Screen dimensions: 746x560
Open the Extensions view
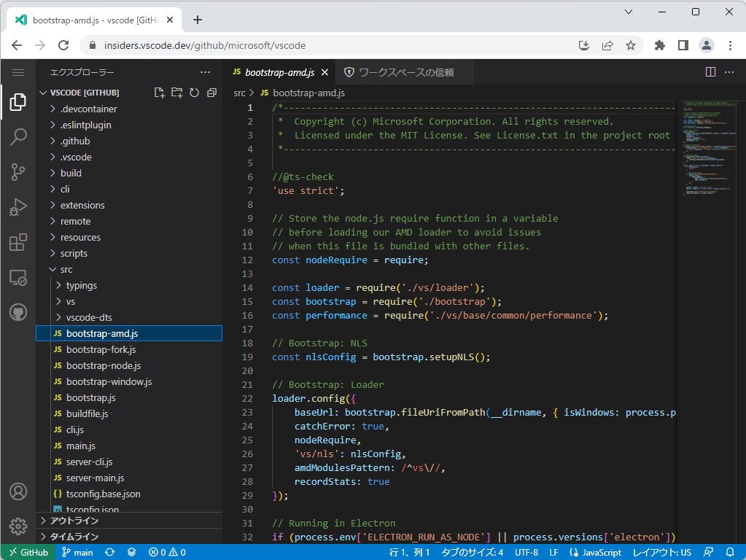(x=18, y=242)
